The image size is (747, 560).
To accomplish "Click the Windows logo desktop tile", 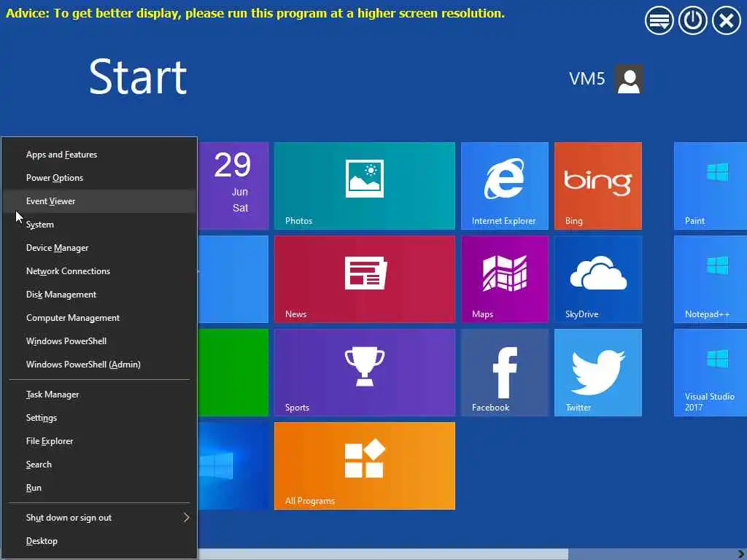I will pos(233,466).
